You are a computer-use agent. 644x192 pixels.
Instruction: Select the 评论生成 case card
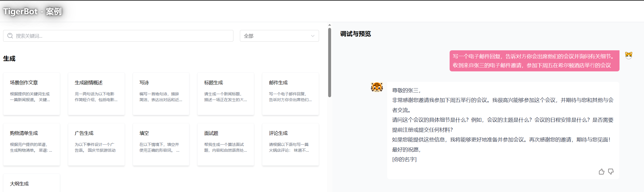291,144
